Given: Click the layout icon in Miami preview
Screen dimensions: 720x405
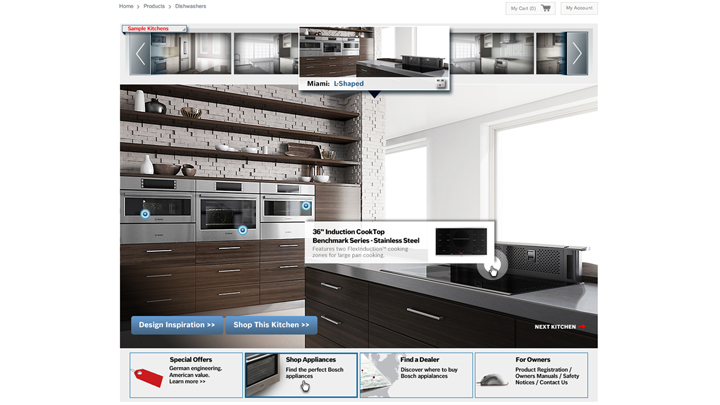Looking at the screenshot, I should [x=441, y=84].
